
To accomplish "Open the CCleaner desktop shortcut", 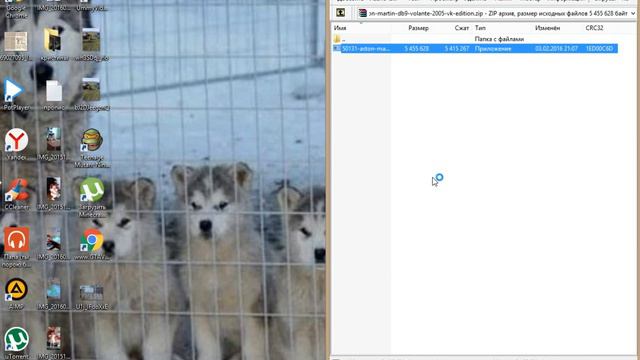I will tap(16, 194).
